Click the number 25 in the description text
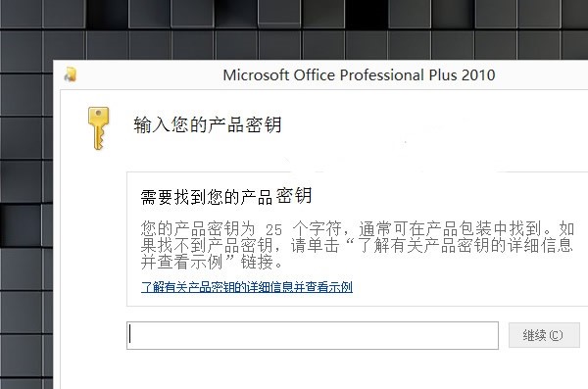Screen dimensions: 588x389 click(x=273, y=229)
